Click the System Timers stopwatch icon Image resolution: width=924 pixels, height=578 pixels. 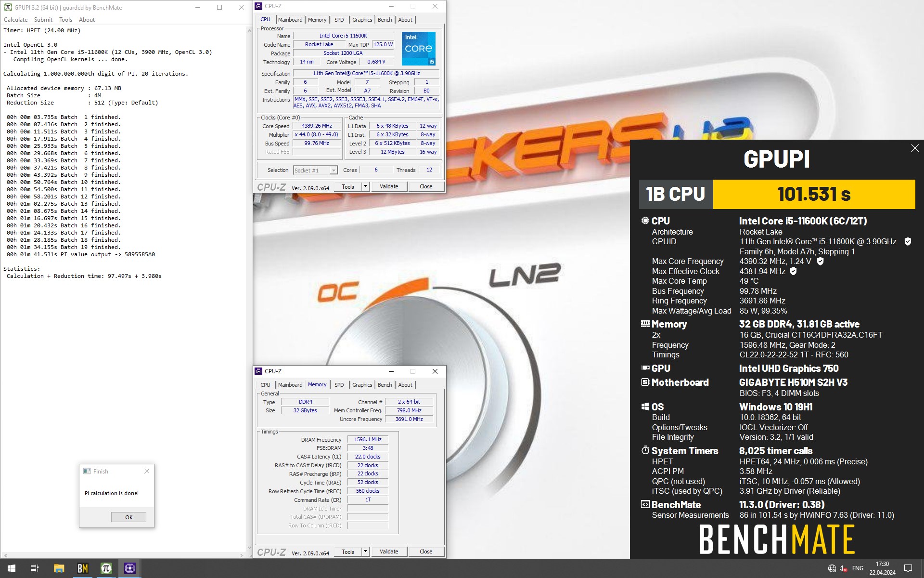coord(645,450)
